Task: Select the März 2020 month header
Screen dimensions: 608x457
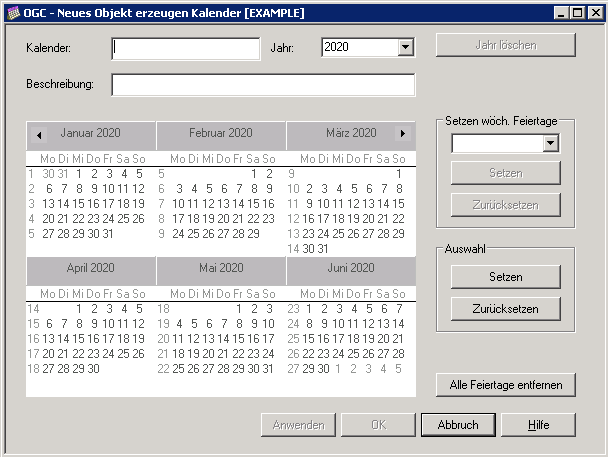Action: [351, 133]
